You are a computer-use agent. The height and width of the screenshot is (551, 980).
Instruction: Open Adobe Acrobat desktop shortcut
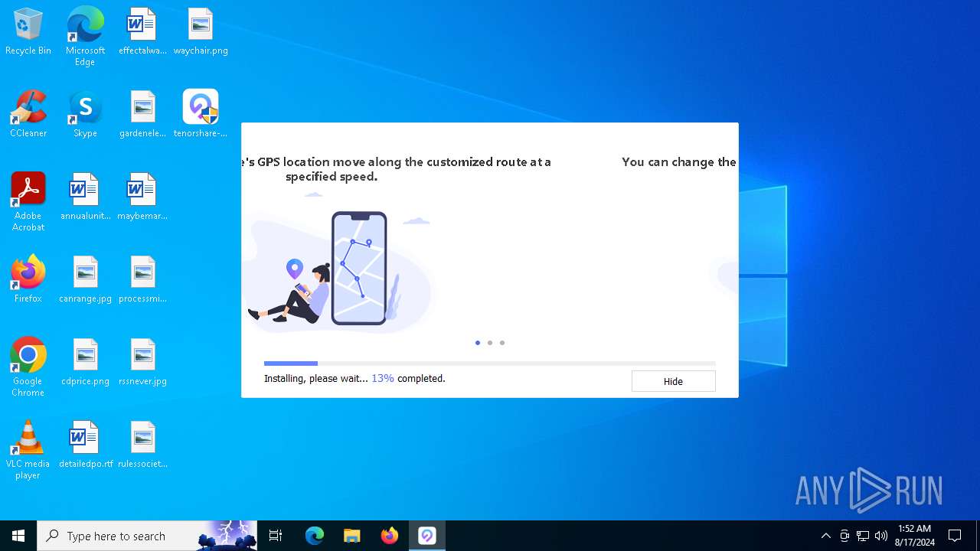click(28, 202)
